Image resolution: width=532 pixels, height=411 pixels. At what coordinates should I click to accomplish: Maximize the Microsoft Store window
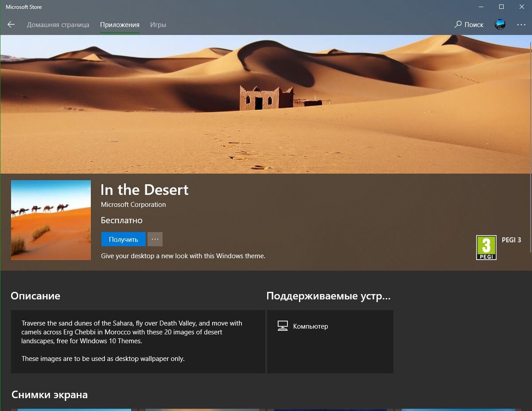(x=501, y=7)
